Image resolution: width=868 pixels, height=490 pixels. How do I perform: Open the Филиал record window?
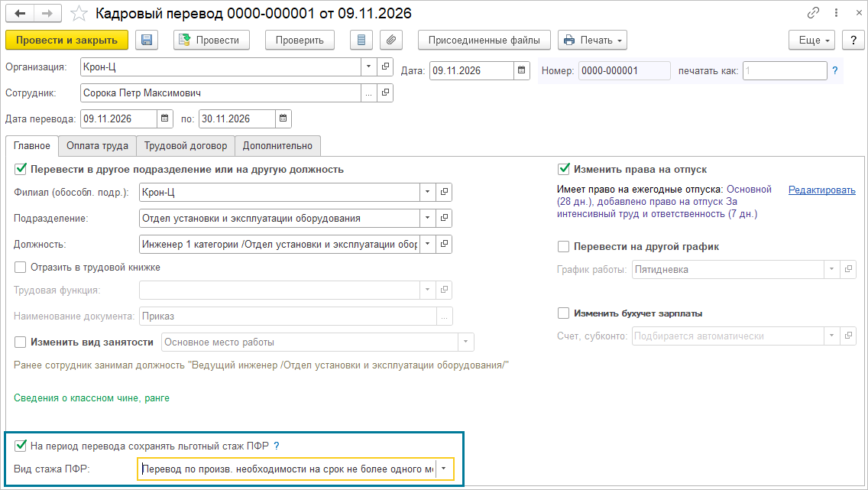click(x=444, y=192)
